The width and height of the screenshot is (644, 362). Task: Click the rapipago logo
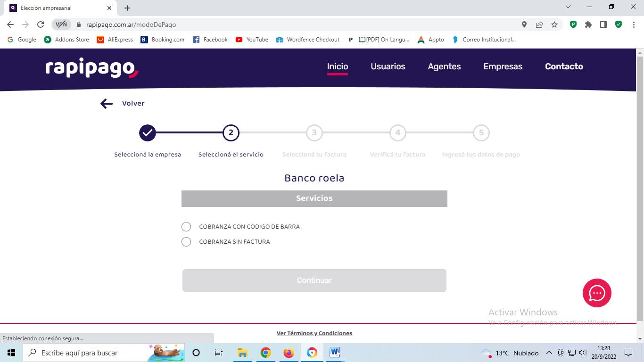click(x=92, y=68)
